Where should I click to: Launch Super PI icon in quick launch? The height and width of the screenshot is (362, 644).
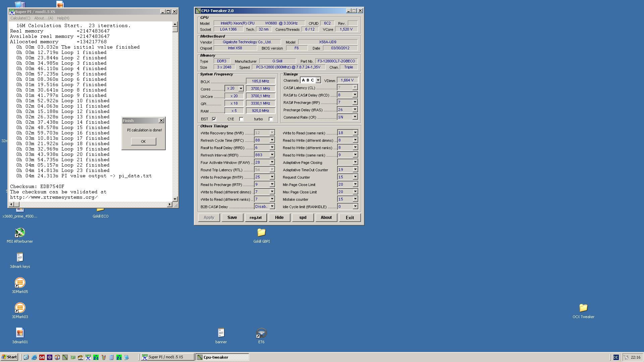[x=88, y=357]
